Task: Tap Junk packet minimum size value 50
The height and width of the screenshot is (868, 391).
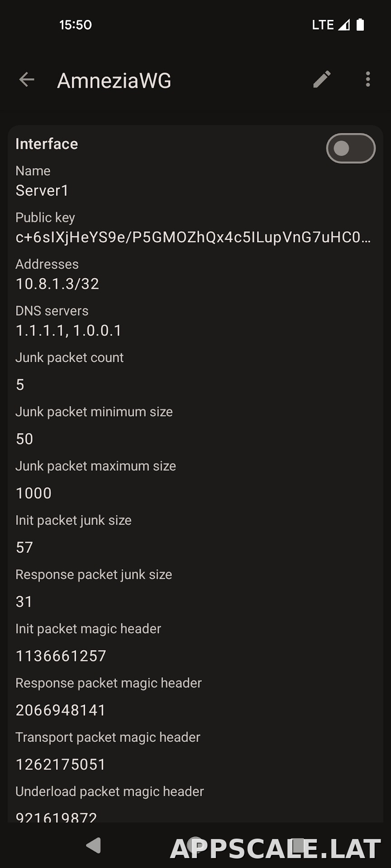Action: click(24, 439)
